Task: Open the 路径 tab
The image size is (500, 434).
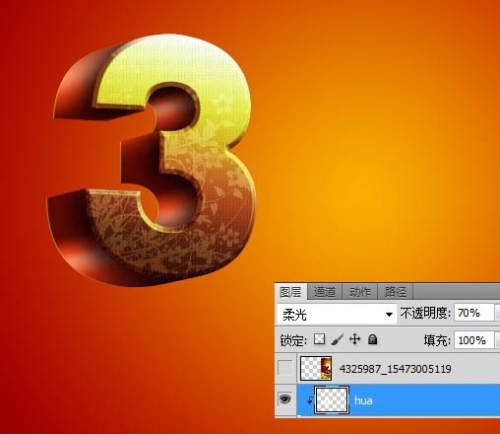Action: [x=395, y=292]
